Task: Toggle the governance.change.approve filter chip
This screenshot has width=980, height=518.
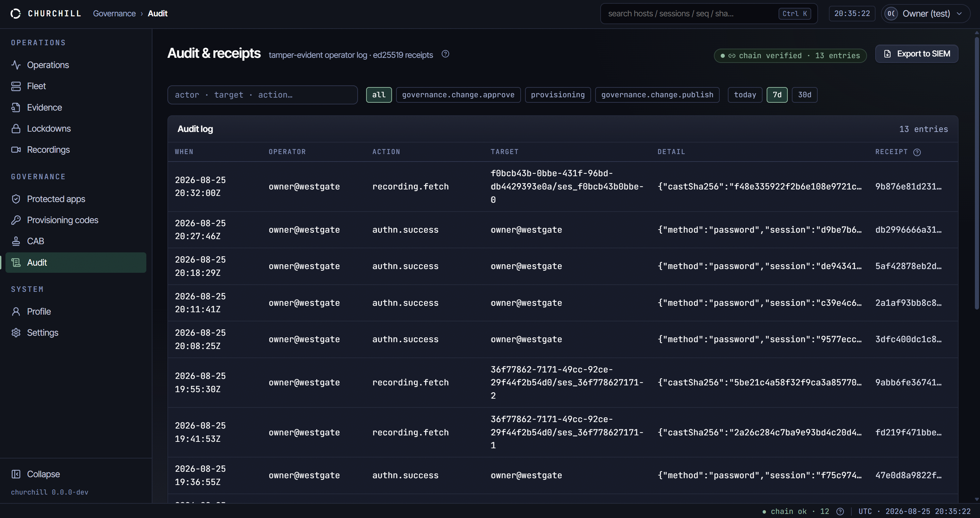Action: pyautogui.click(x=458, y=95)
